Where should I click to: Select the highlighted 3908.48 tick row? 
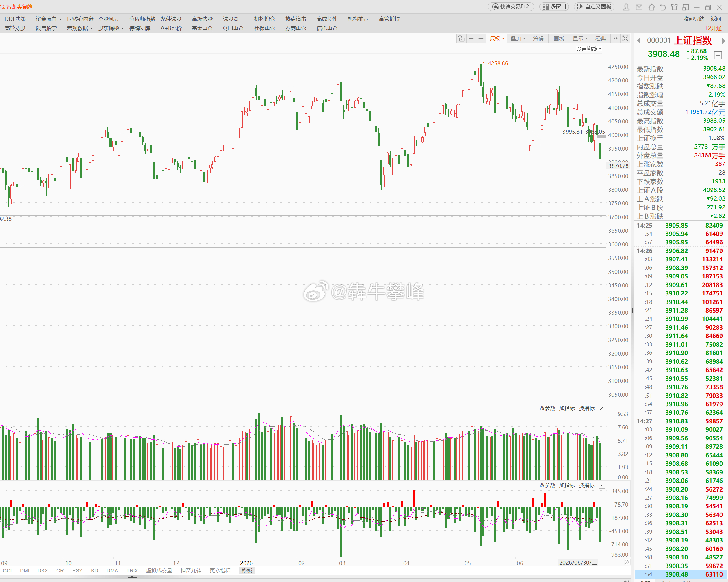click(x=681, y=574)
